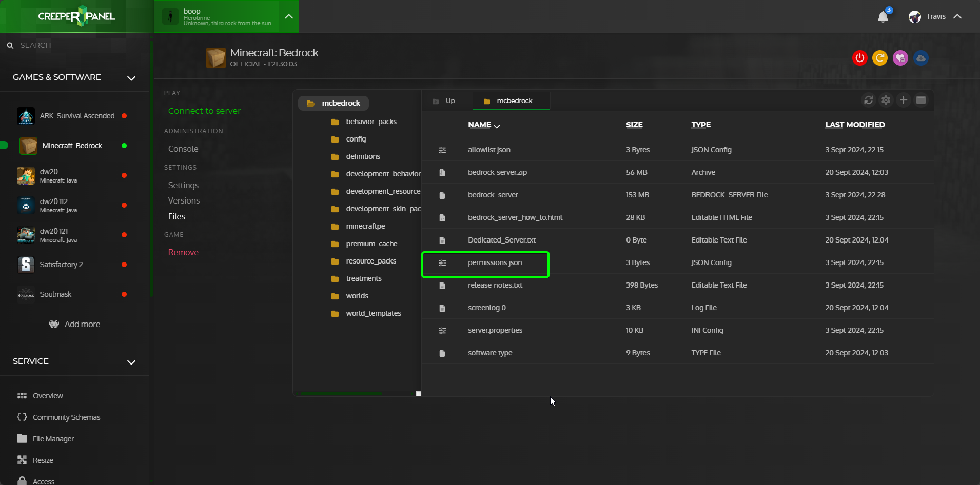This screenshot has width=980, height=485.
Task: Click the tree panel resize handle
Action: tap(419, 394)
